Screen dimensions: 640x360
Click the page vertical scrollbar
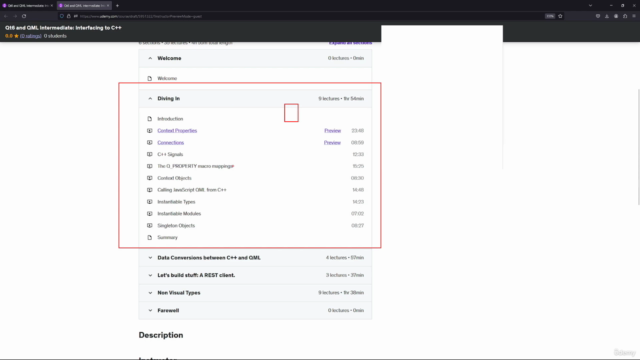point(638,147)
